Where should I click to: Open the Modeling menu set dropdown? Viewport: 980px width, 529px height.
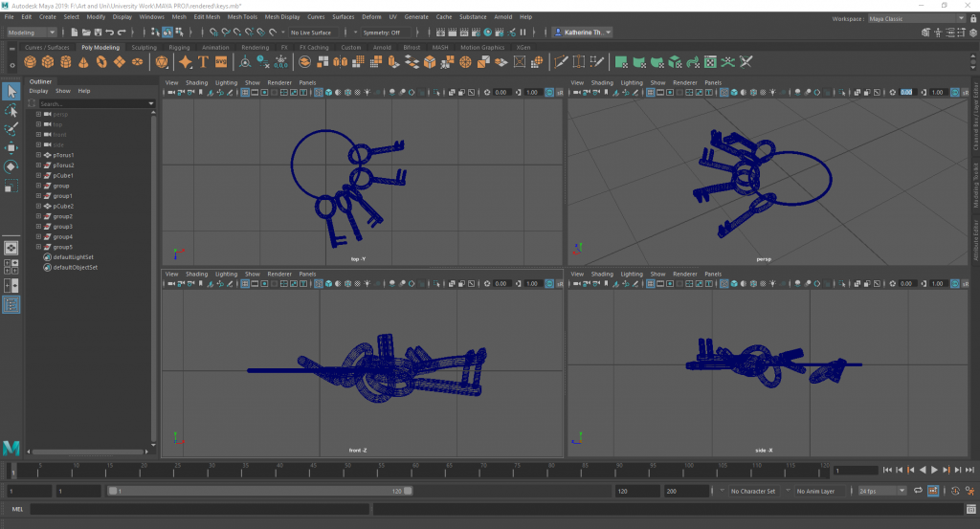(32, 33)
